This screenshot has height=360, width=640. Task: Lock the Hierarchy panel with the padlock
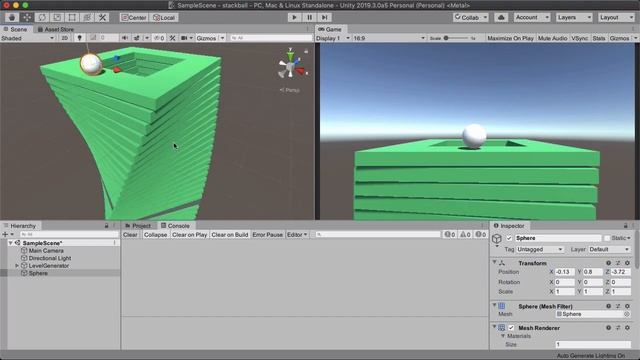[x=107, y=226]
